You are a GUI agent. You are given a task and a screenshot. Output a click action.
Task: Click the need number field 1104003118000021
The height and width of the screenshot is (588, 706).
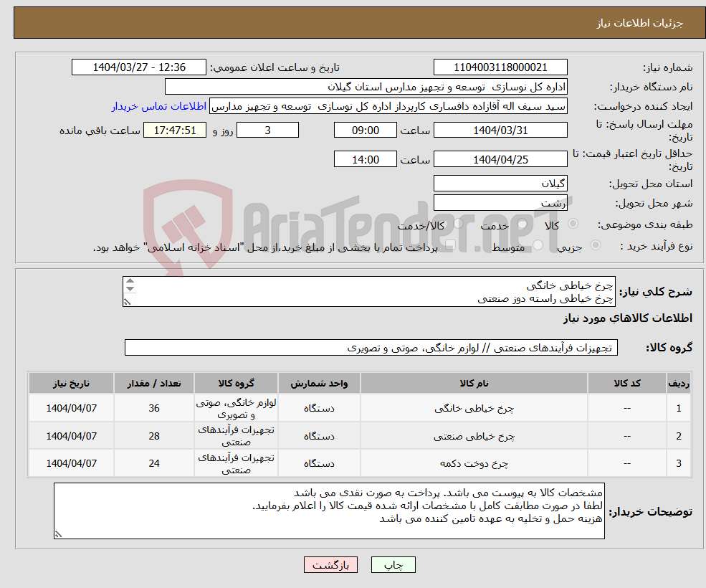tap(500, 67)
